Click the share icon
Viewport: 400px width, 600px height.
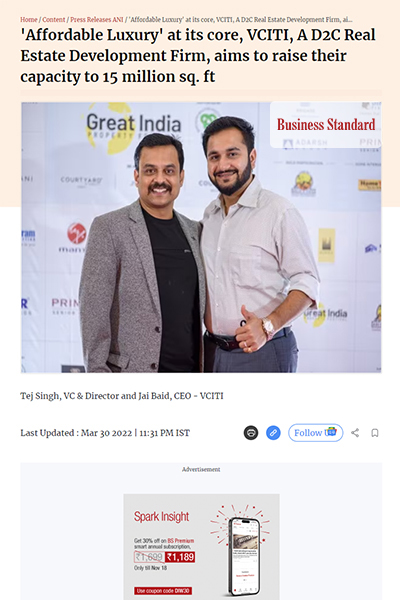coord(355,433)
